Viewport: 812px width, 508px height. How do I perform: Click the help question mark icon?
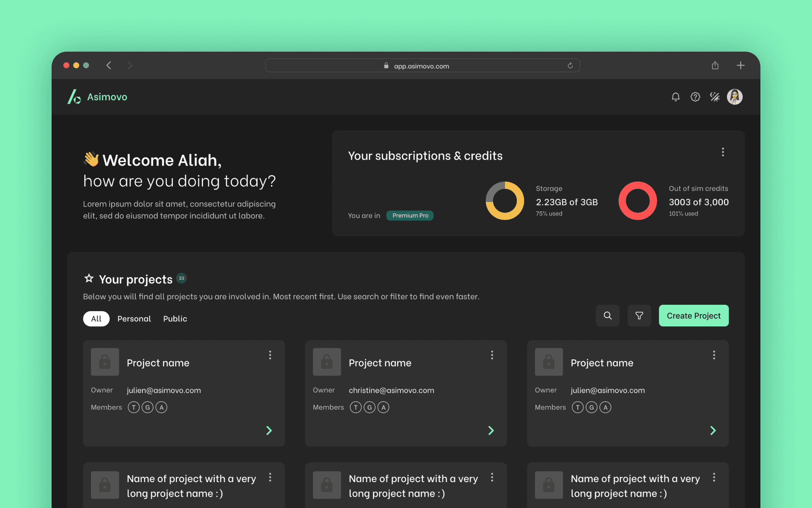coord(695,97)
